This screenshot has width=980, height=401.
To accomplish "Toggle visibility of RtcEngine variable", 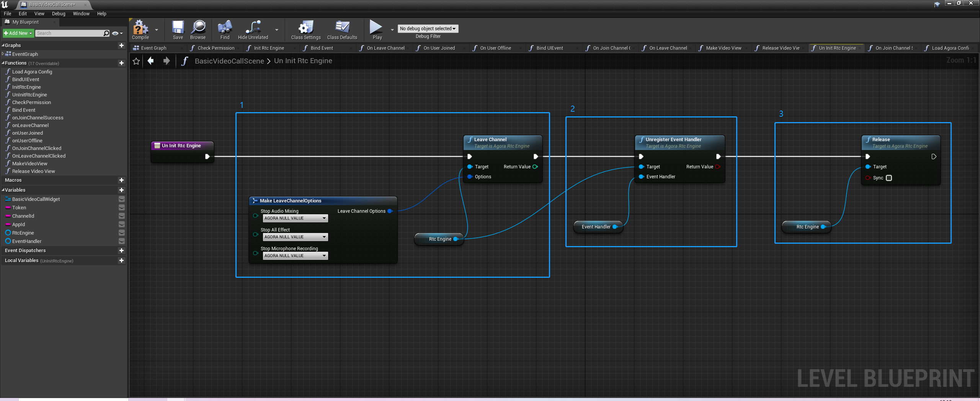I will pos(122,233).
